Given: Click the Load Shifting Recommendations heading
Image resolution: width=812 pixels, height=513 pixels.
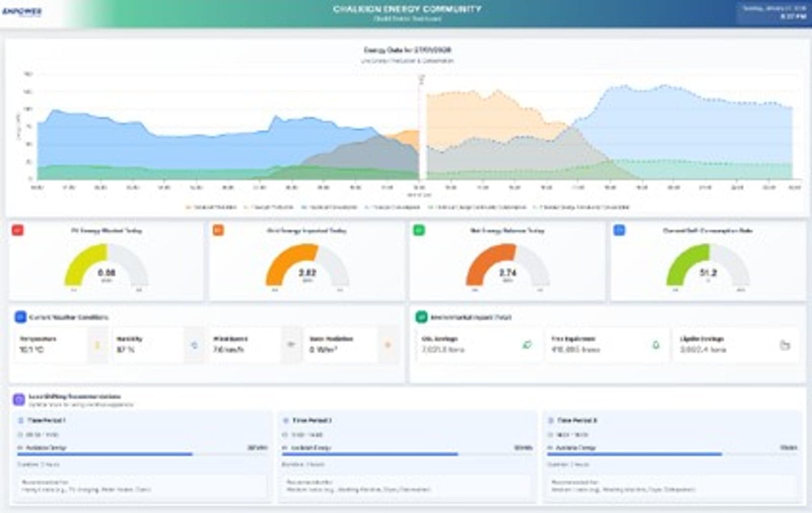Looking at the screenshot, I should 75,396.
